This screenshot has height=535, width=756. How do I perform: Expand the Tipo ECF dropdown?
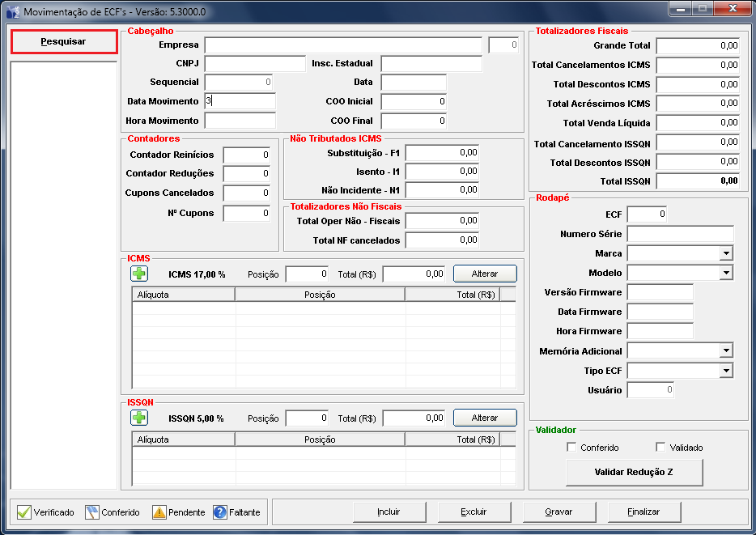[725, 370]
